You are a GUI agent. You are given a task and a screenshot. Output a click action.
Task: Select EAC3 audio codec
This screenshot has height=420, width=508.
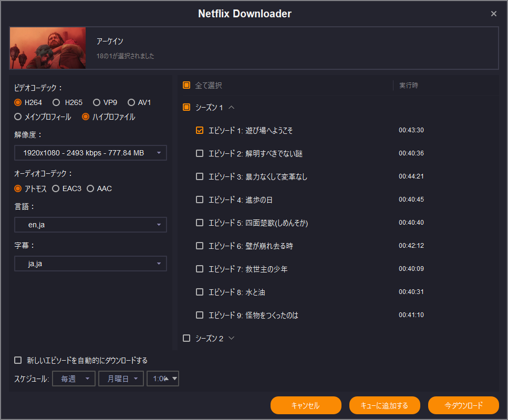point(56,188)
